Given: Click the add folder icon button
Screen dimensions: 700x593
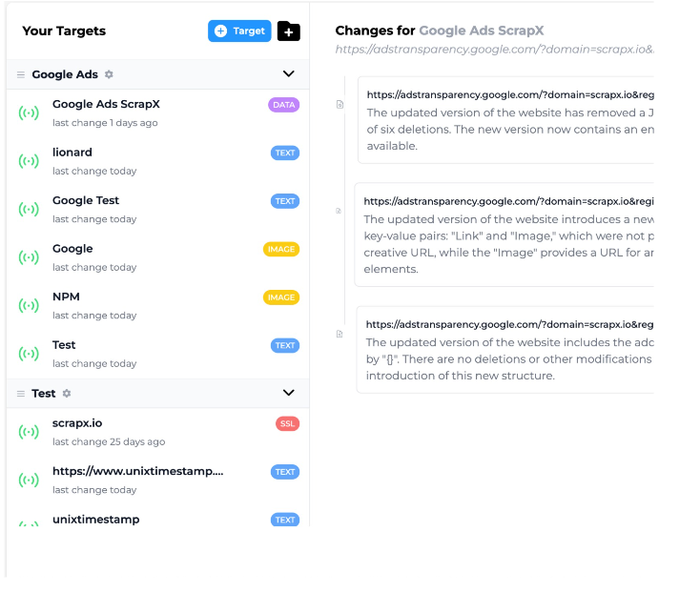Looking at the screenshot, I should tap(288, 31).
